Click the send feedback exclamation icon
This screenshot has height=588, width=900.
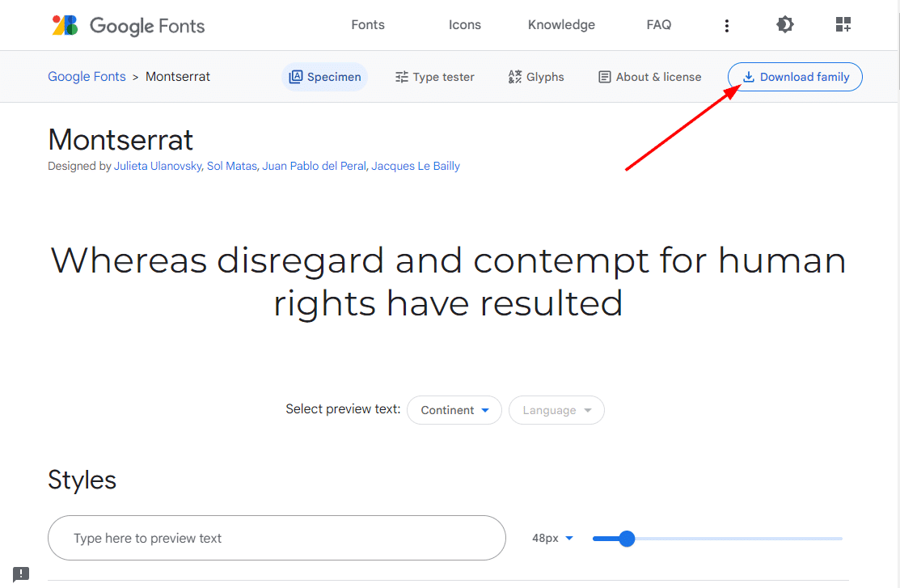21,574
